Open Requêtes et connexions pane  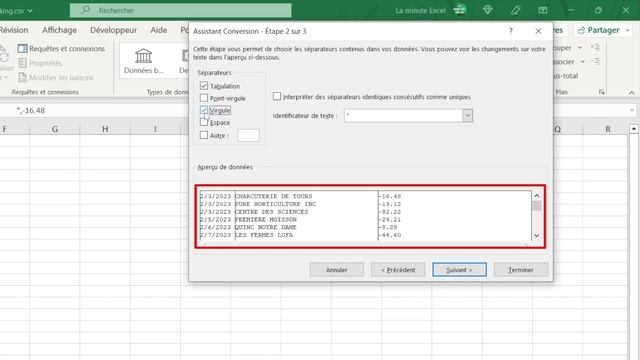pyautogui.click(x=61, y=48)
